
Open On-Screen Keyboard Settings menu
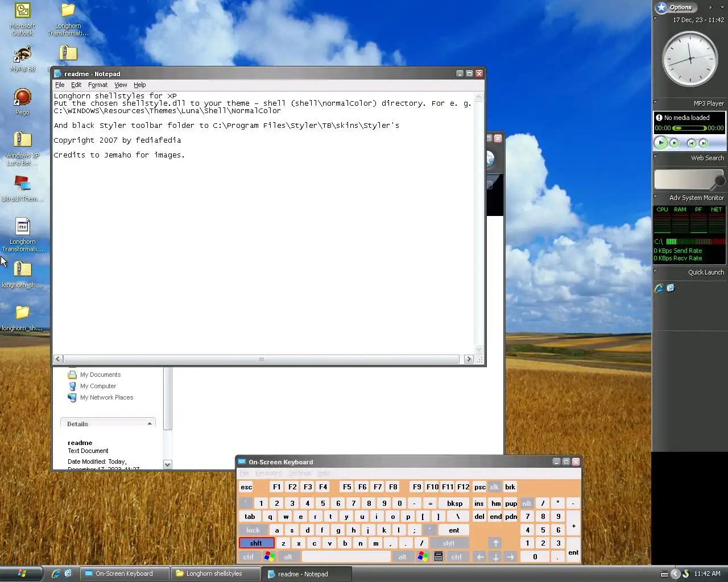[300, 473]
